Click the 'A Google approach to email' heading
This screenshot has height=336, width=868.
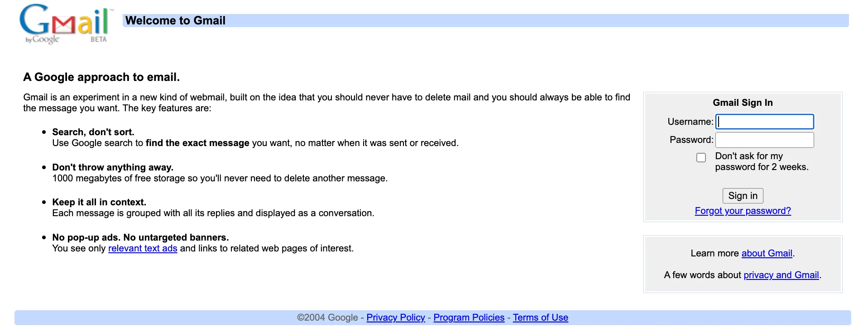pyautogui.click(x=101, y=77)
